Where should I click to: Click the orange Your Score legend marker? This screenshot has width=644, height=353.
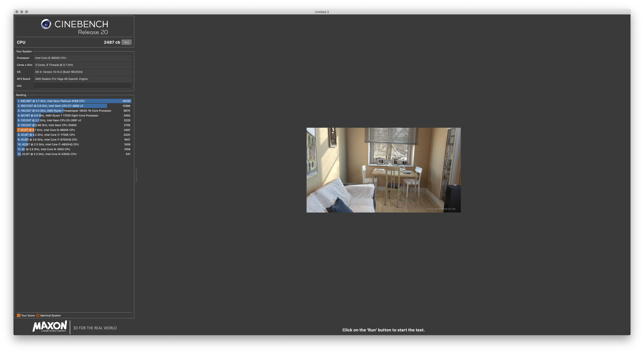(19, 315)
